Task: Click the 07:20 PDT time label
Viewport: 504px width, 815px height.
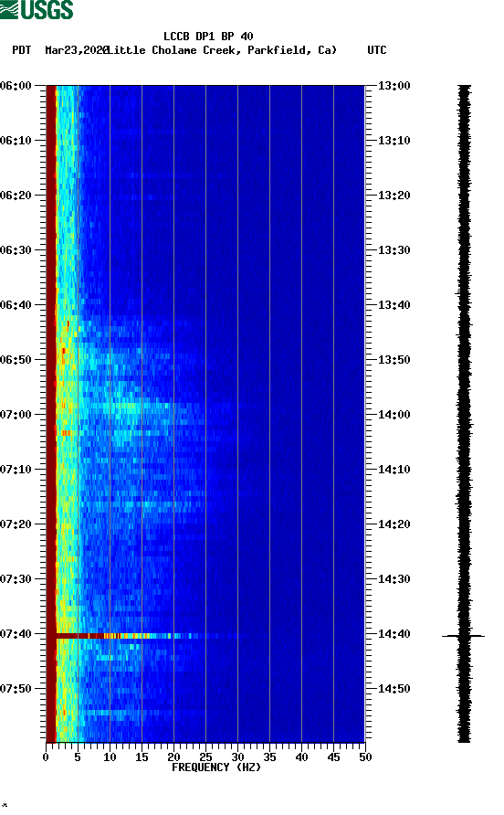Action: 16,524
